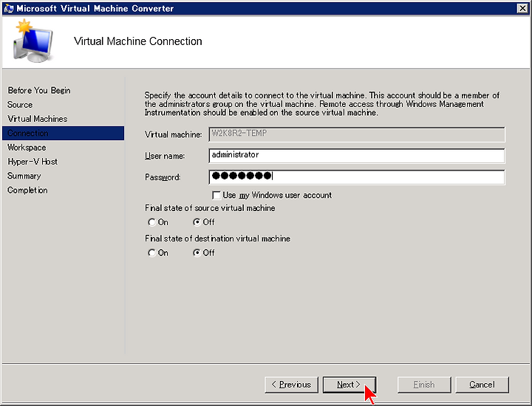Click the 'Virtual machine:' label
Viewport: 532px width, 406px height.
[x=173, y=134]
